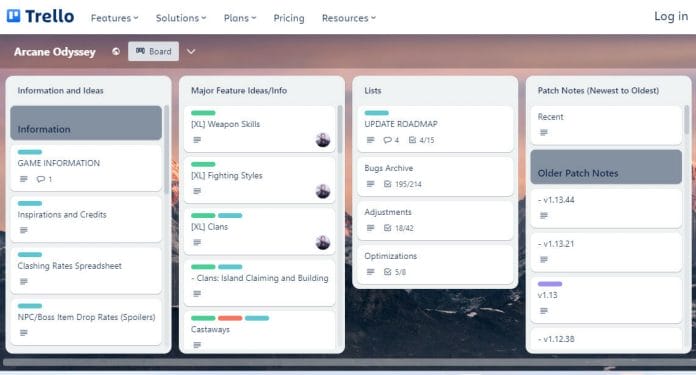This screenshot has height=375, width=696.
Task: Click the comments icon on UPDATE ROADMAP card
Action: 388,140
